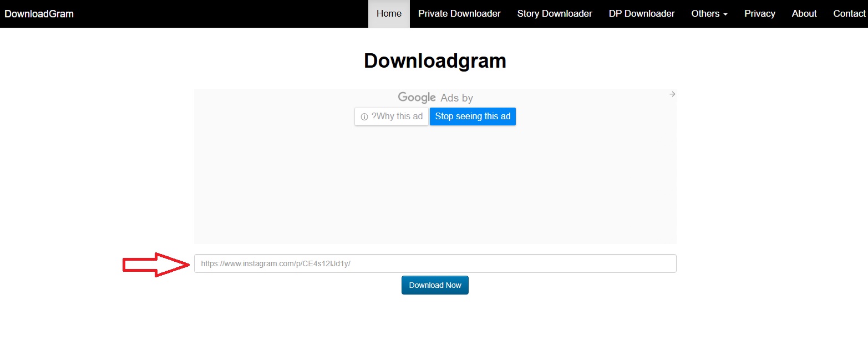Open the DownloadGram brand logo link
The height and width of the screenshot is (350, 868).
(x=39, y=14)
